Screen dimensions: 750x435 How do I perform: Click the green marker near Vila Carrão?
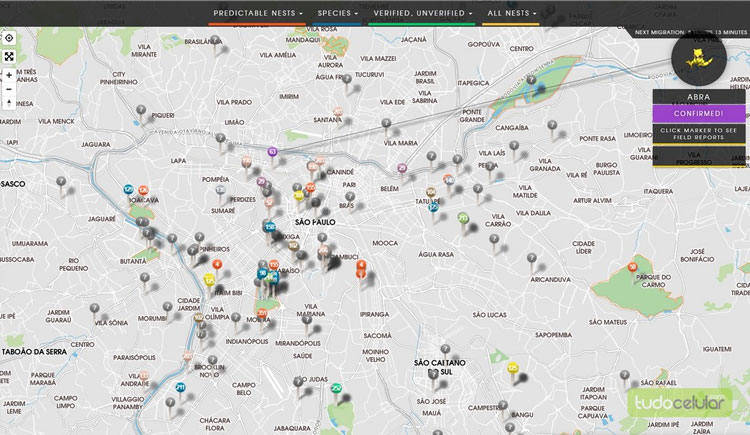(463, 217)
